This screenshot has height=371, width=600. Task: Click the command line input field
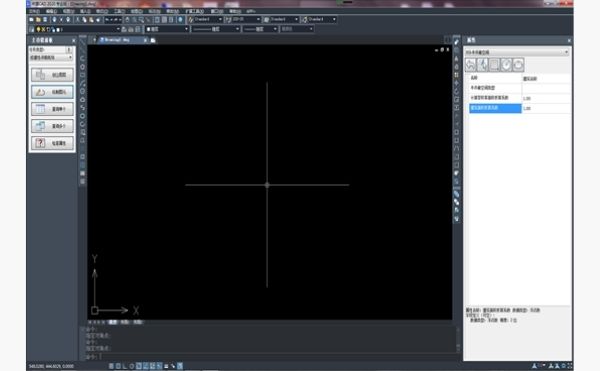point(268,356)
